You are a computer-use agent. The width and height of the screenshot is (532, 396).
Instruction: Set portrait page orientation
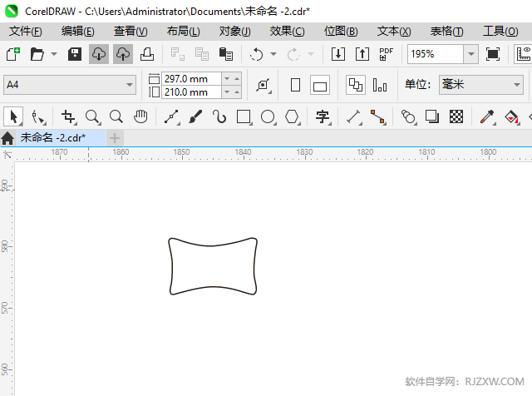[296, 85]
